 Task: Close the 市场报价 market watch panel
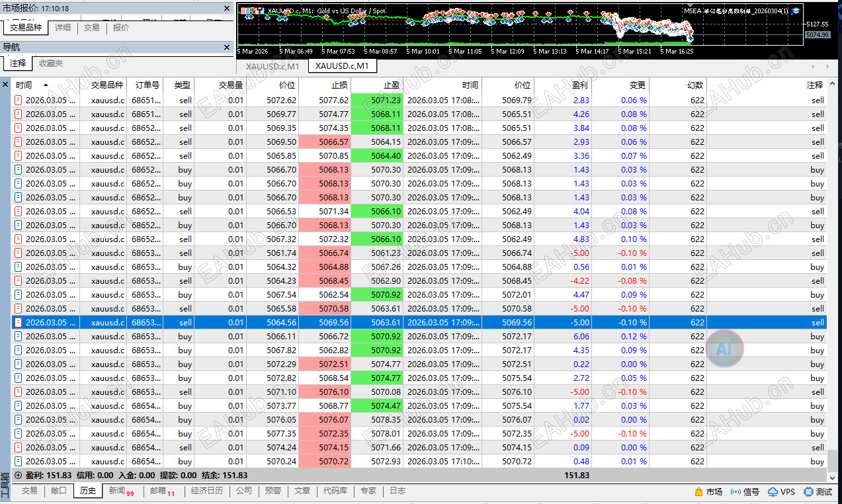(x=226, y=9)
